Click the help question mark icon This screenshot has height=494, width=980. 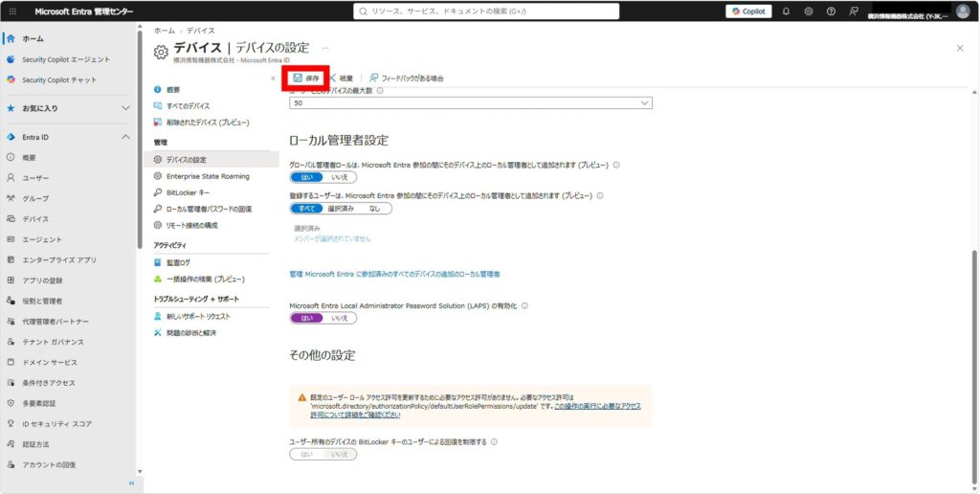click(x=831, y=11)
